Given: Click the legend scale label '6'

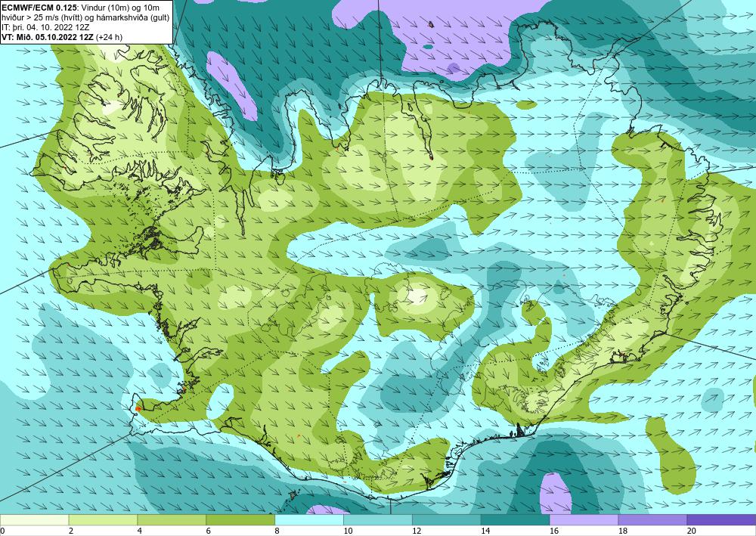Looking at the screenshot, I should pos(209,531).
